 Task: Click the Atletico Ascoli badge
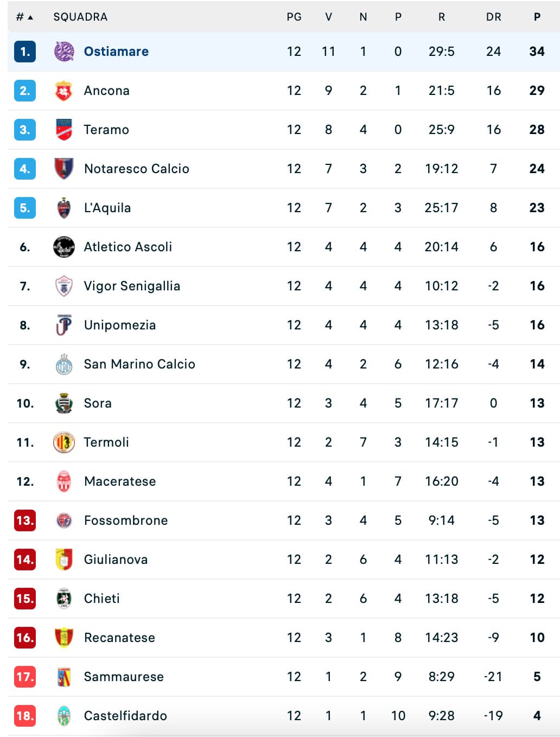(x=63, y=246)
